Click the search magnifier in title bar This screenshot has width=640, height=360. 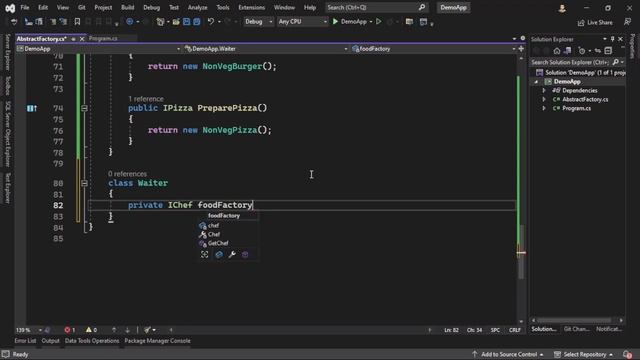[x=422, y=7]
